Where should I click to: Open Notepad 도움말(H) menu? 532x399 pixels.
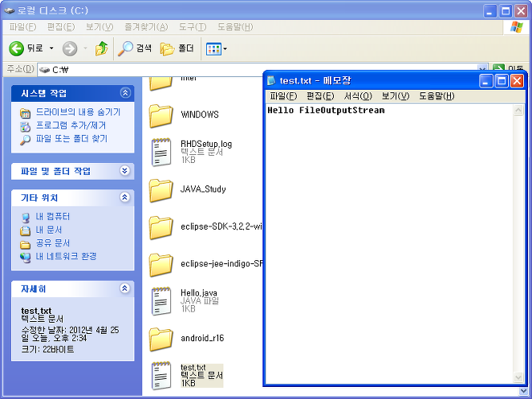(x=437, y=96)
